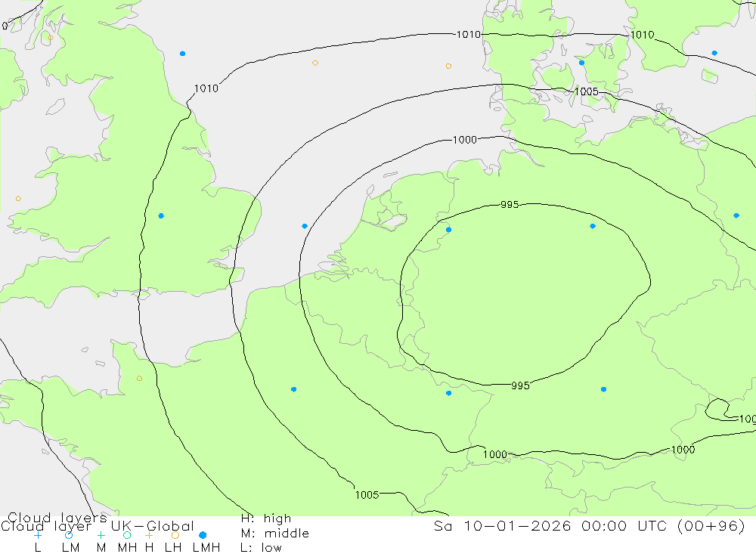Click the blue open circle legend symbol above LM
756x554 pixels.
coord(69,535)
